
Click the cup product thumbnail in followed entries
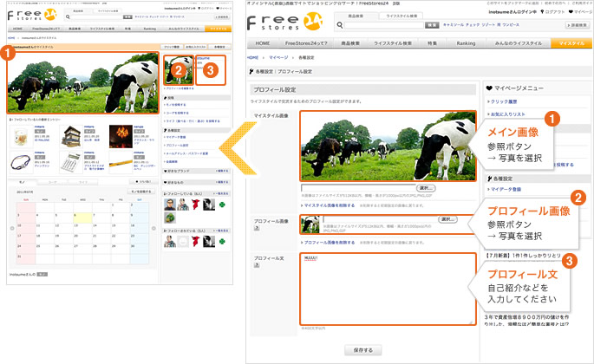point(21,136)
